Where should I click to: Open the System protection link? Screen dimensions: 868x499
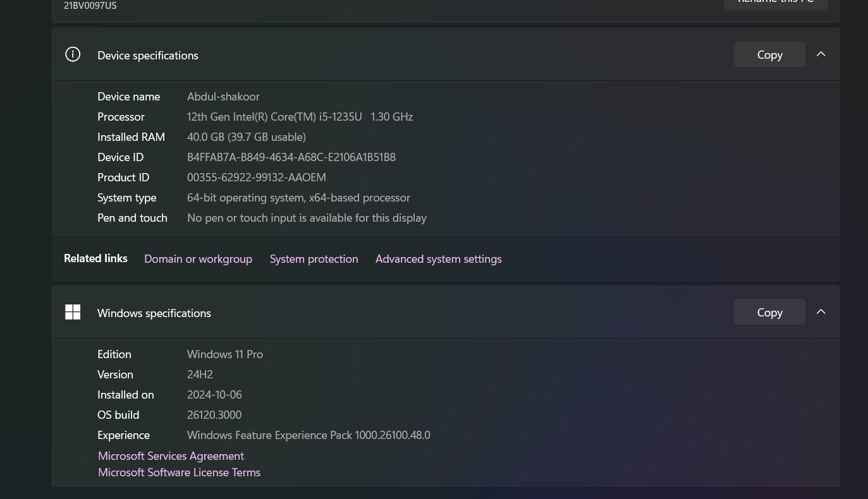point(314,259)
